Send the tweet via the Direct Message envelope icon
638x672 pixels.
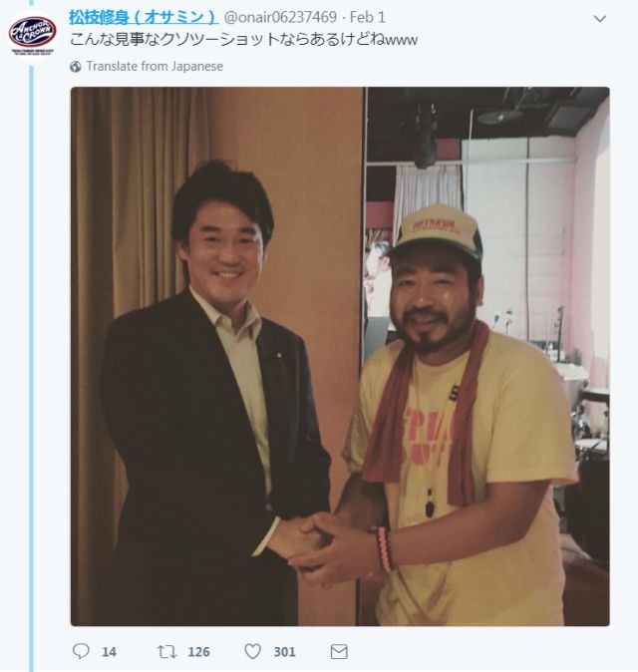[x=339, y=652]
